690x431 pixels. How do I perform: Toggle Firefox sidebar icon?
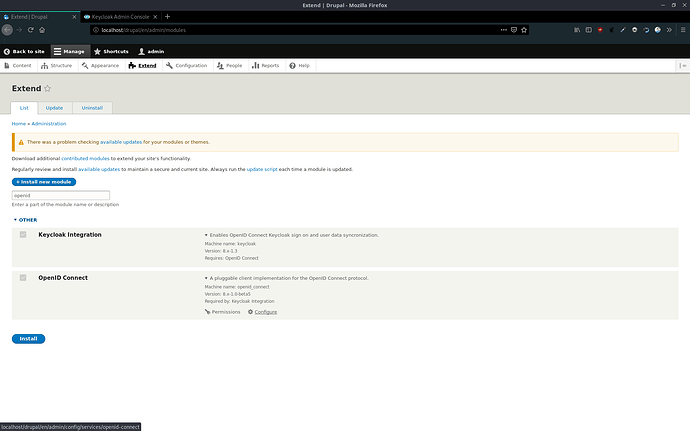588,30
